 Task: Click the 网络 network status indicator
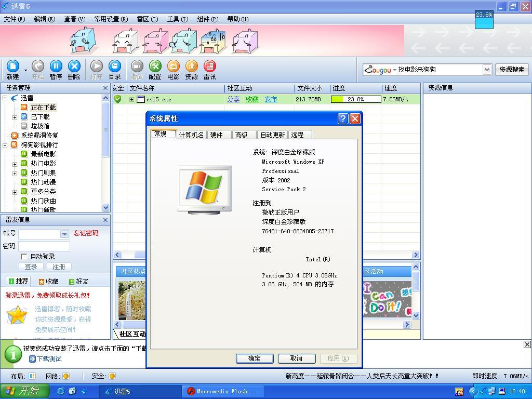66,376
